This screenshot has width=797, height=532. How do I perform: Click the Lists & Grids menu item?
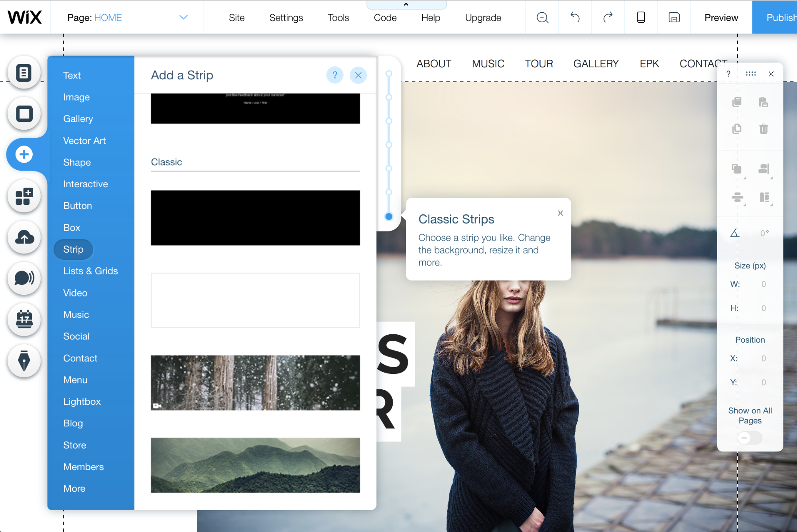[90, 271]
